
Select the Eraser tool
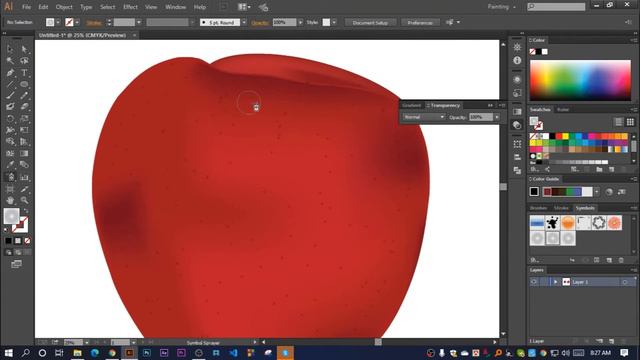tap(24, 107)
